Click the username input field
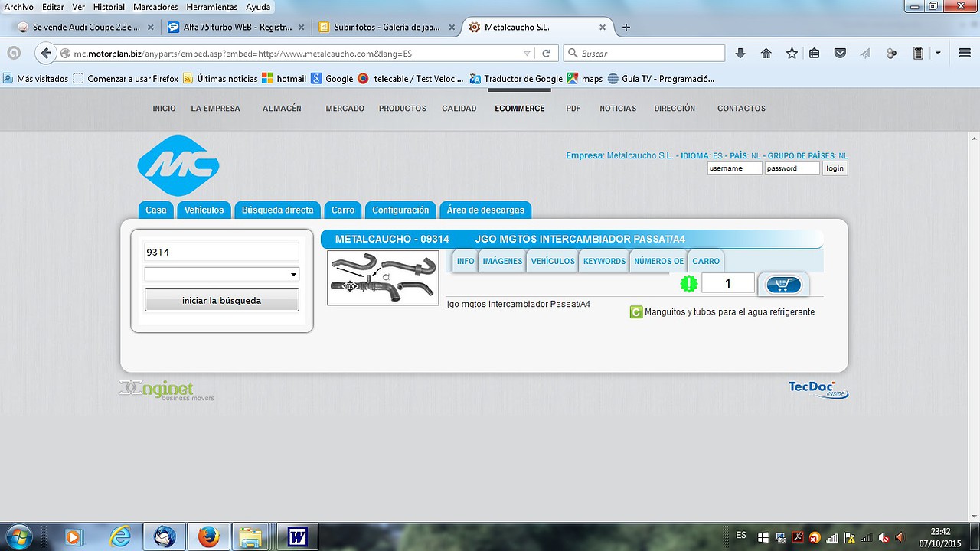The width and height of the screenshot is (980, 551). [x=735, y=168]
